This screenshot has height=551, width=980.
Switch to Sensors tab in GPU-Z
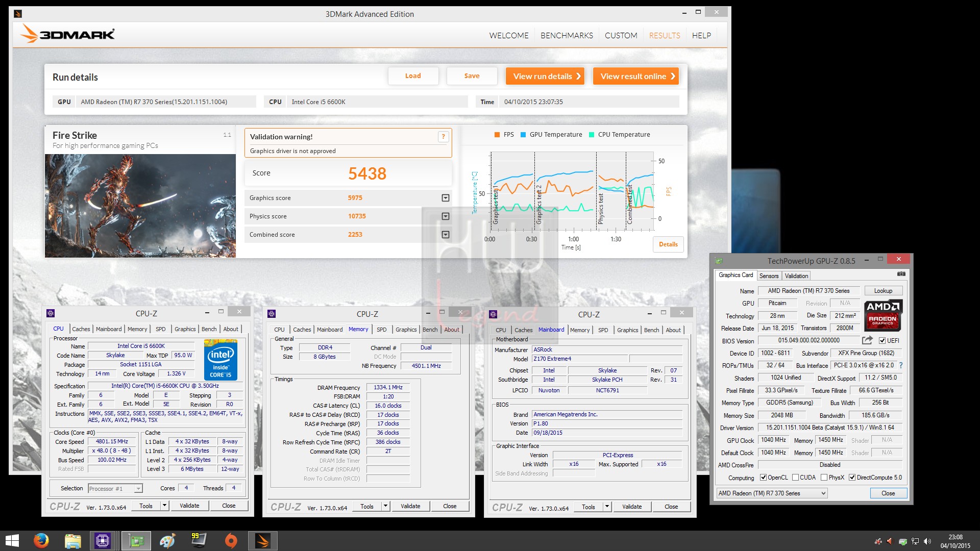click(769, 276)
